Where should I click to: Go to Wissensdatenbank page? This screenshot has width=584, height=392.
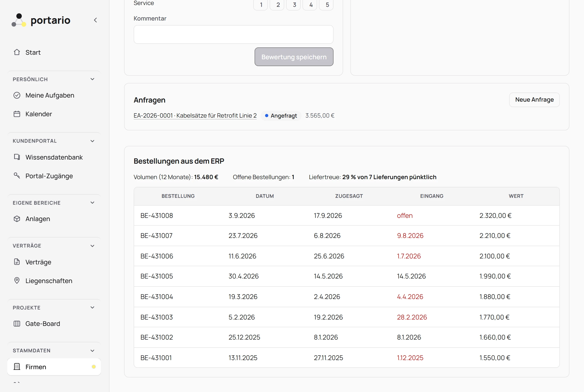54,157
